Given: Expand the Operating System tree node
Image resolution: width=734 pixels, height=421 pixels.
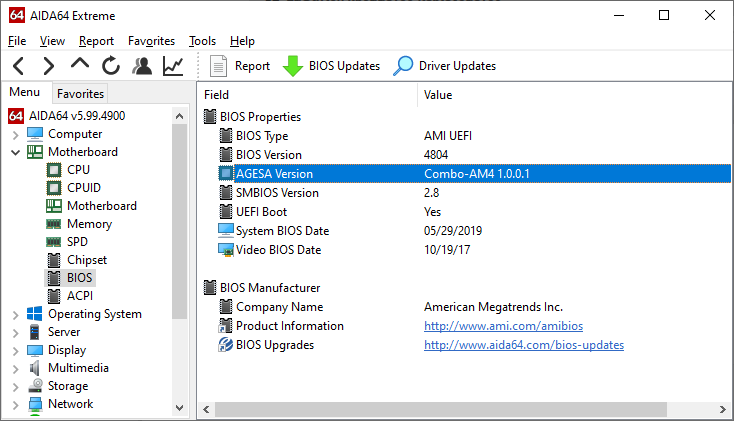Looking at the screenshot, I should pyautogui.click(x=15, y=315).
